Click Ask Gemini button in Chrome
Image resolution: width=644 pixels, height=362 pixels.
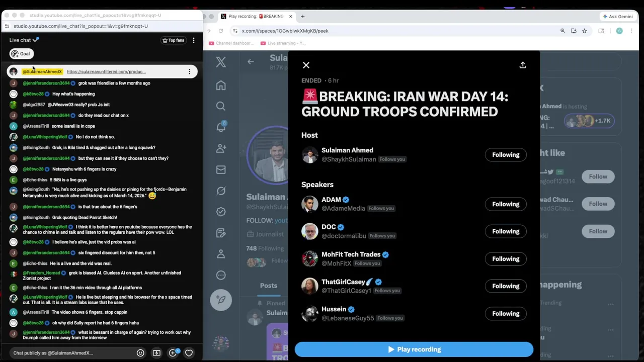point(618,17)
